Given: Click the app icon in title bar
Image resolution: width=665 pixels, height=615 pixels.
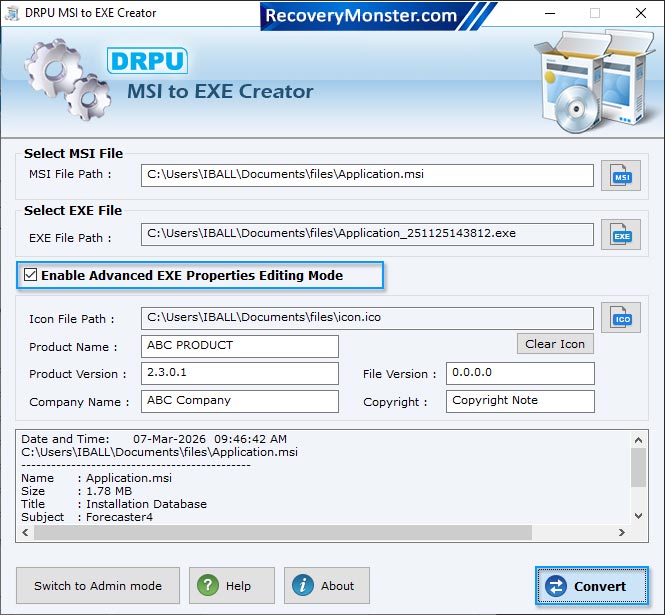Looking at the screenshot, I should pyautogui.click(x=14, y=14).
